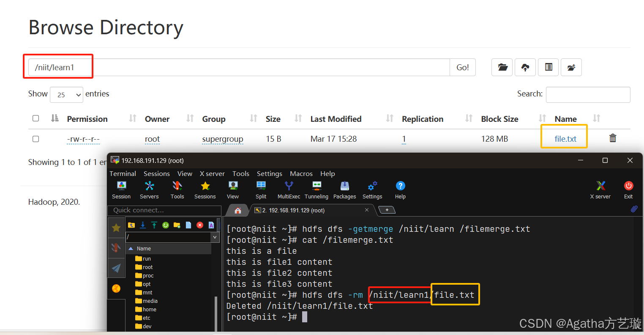Check the file.txt row checkbox
644x335 pixels.
[36, 139]
